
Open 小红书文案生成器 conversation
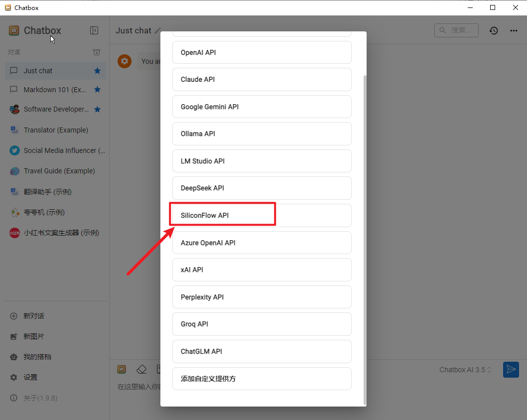coord(55,233)
